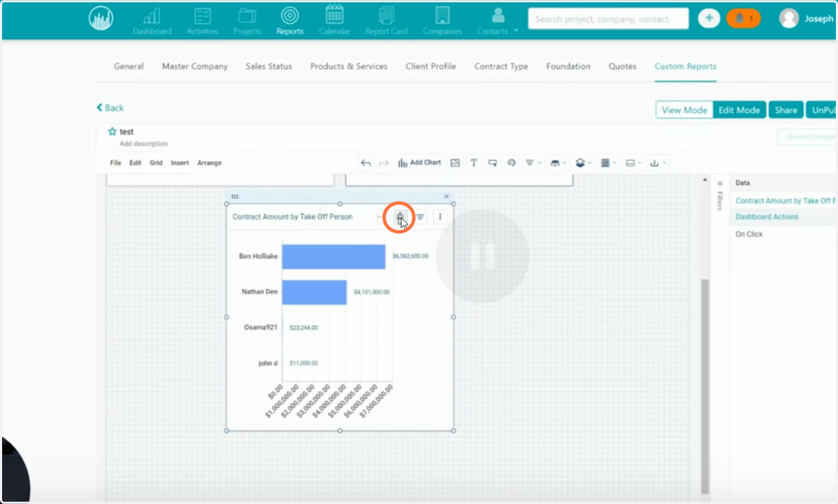Insert an image using the toolbar icon
The image size is (838, 504).
(455, 163)
